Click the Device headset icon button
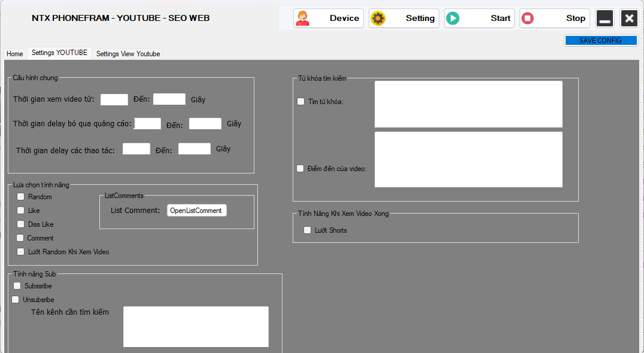Image resolution: width=644 pixels, height=353 pixels. click(328, 18)
